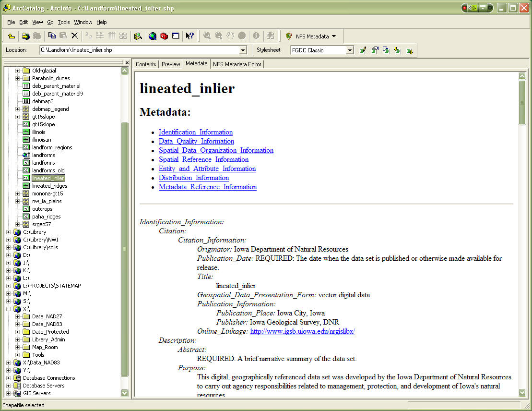The height and width of the screenshot is (411, 532).
Task: Open the red ArcToolbox icon
Action: tap(164, 36)
